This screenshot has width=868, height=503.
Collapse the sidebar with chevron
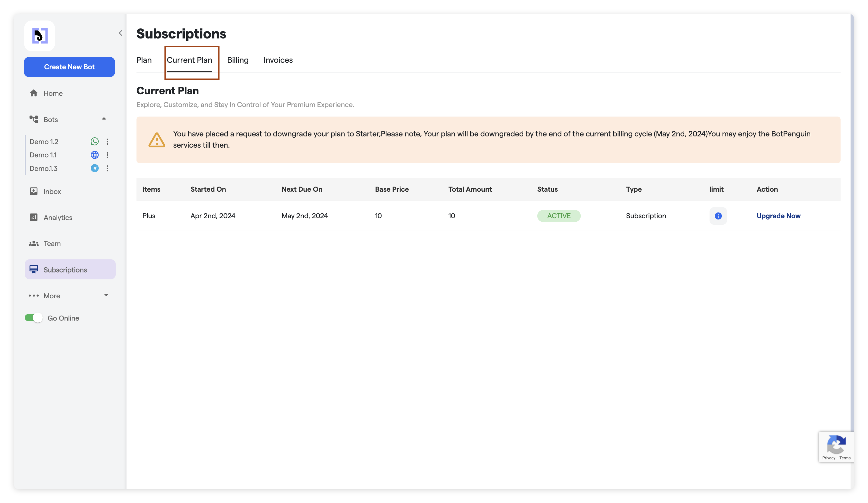coord(120,33)
